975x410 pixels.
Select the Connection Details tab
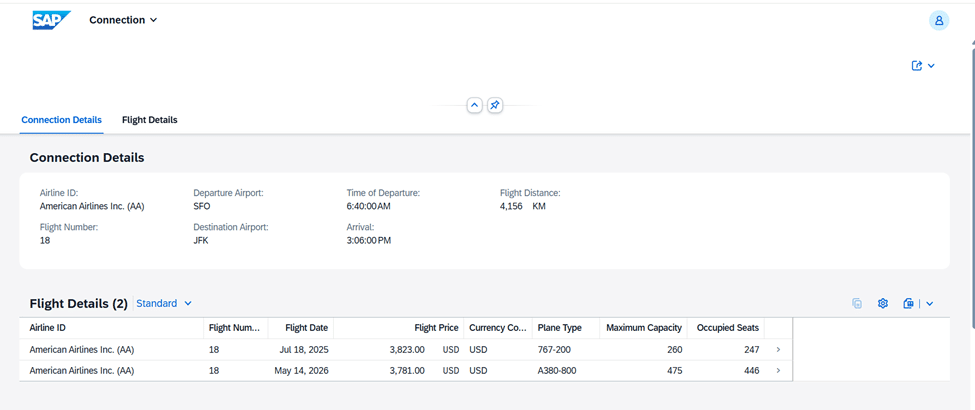61,120
